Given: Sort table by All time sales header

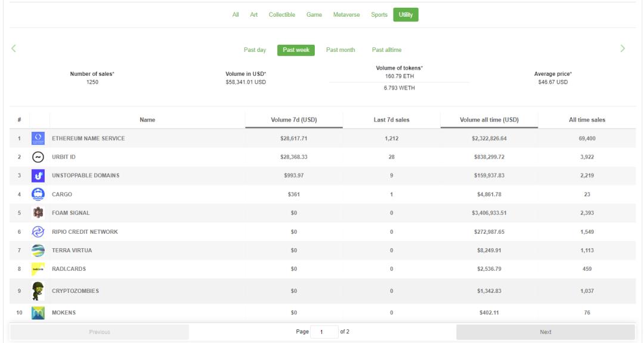Looking at the screenshot, I should pos(587,120).
